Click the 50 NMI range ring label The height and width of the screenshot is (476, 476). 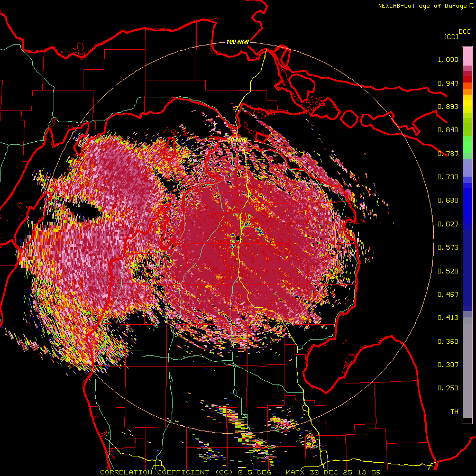(x=237, y=140)
